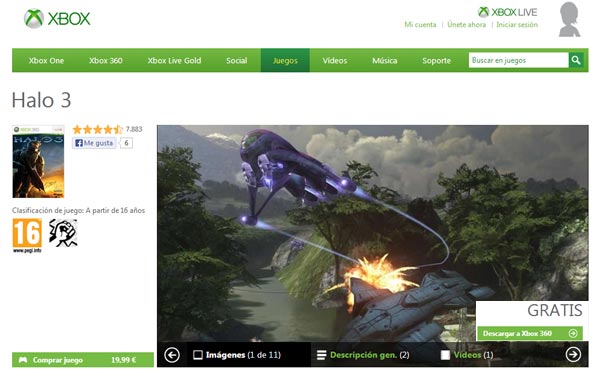Click the PEGI violence descriptor icon

coord(63,233)
